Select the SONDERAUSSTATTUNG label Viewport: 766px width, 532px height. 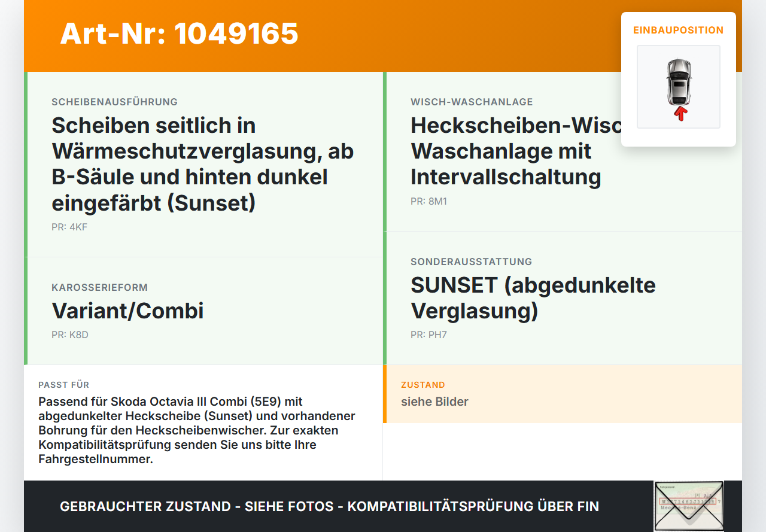click(472, 262)
